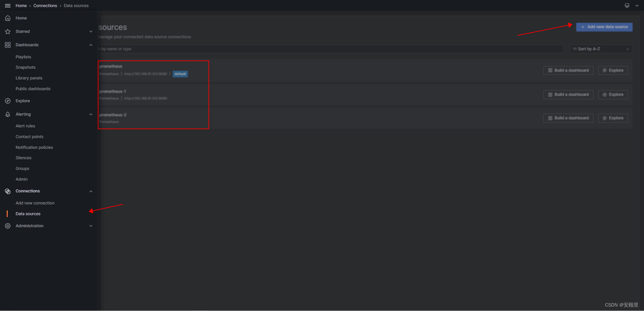This screenshot has height=311, width=644.
Task: Click the default badge on prometheus
Action: click(180, 74)
